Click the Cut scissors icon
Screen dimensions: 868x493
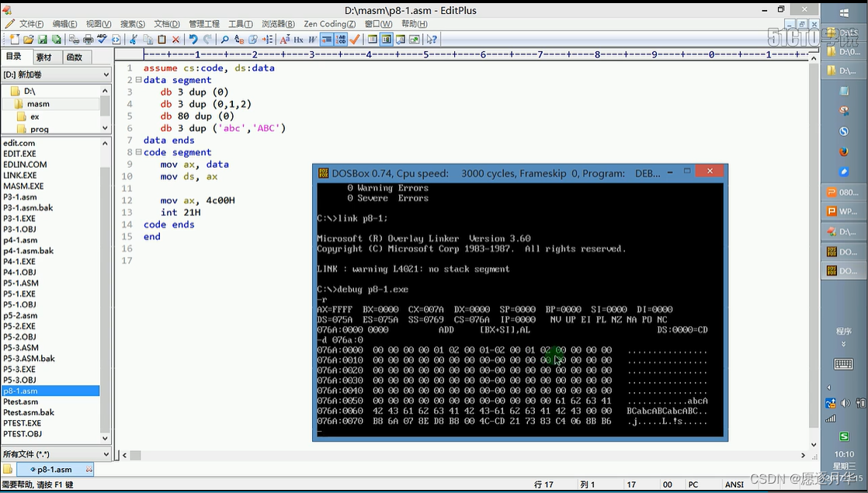[x=134, y=40]
